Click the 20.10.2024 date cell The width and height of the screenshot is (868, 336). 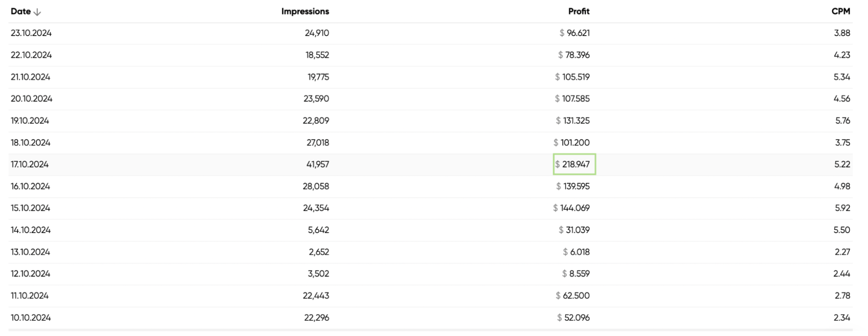(x=31, y=99)
